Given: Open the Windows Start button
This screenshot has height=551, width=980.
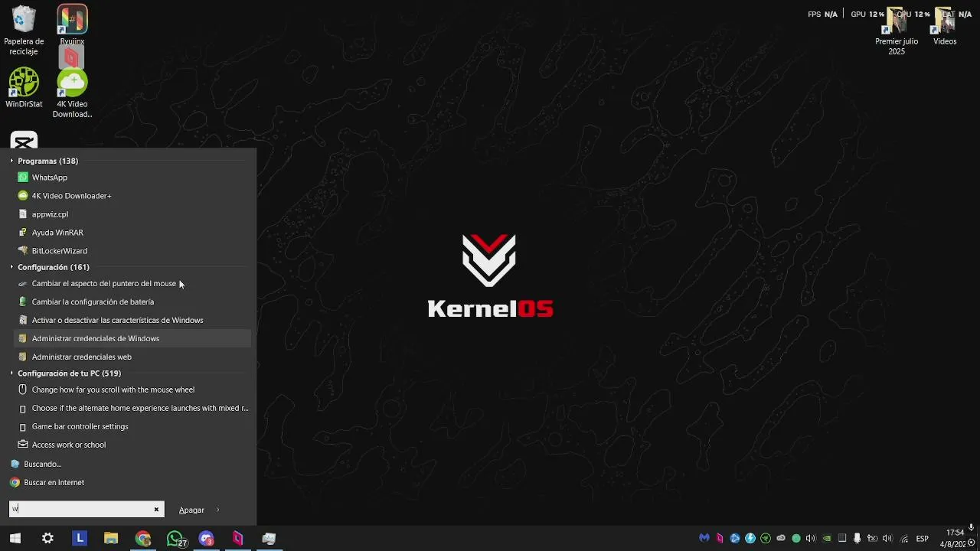Looking at the screenshot, I should 15,539.
